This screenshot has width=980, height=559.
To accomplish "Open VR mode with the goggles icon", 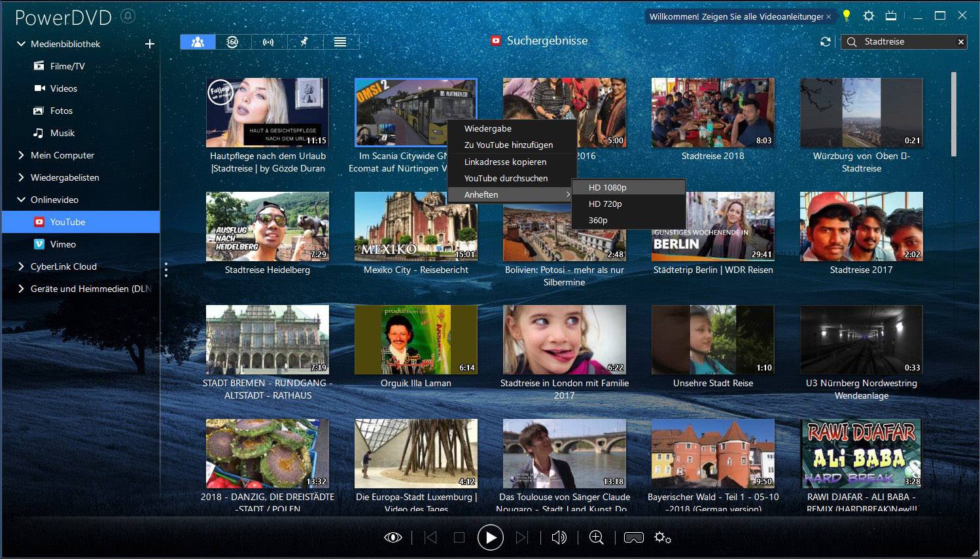I will tap(630, 537).
